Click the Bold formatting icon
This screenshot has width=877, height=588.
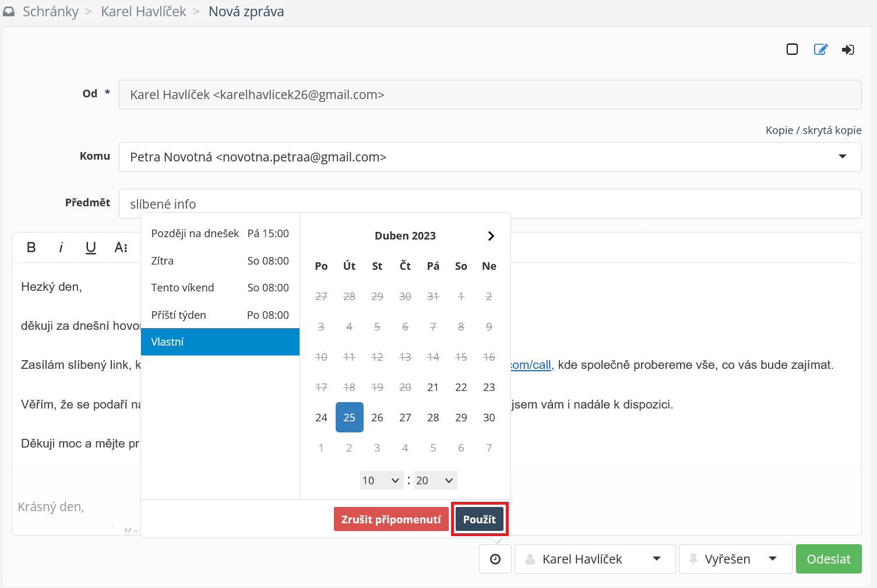coord(31,248)
